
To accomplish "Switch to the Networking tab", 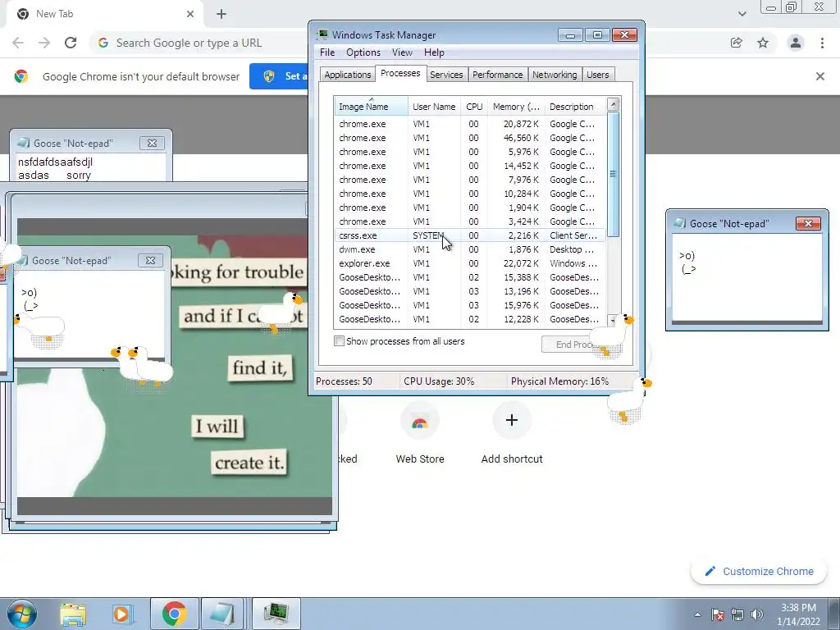I will click(x=555, y=75).
